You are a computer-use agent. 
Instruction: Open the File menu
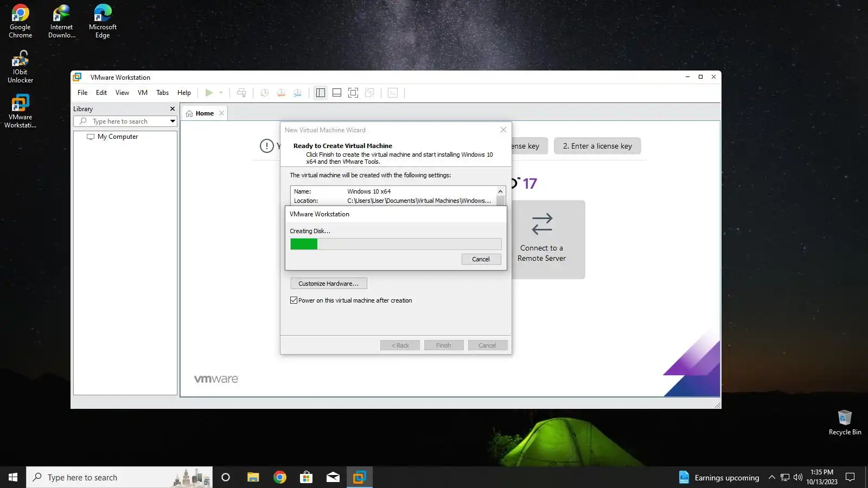(82, 93)
